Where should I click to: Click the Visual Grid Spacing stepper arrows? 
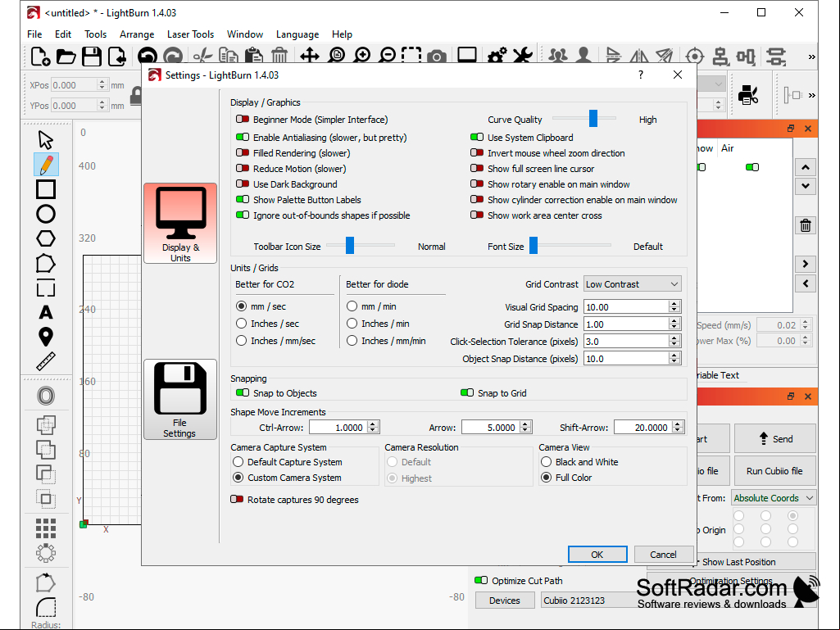point(674,307)
